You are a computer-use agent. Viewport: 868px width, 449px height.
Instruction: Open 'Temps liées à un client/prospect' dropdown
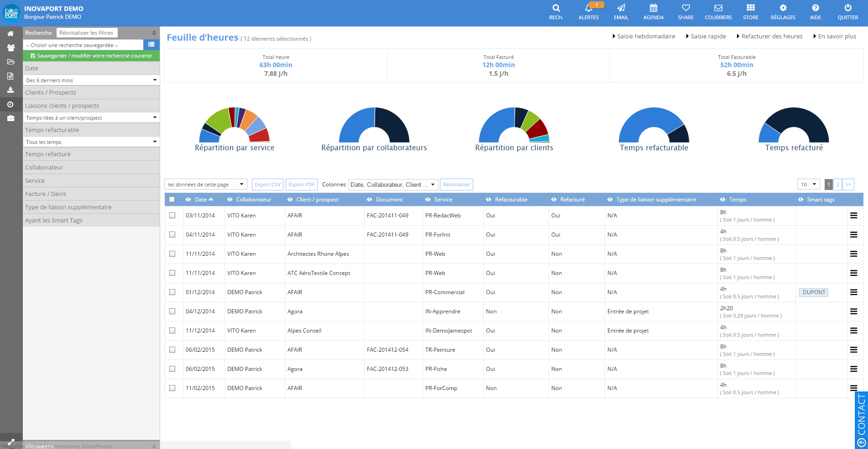click(91, 117)
